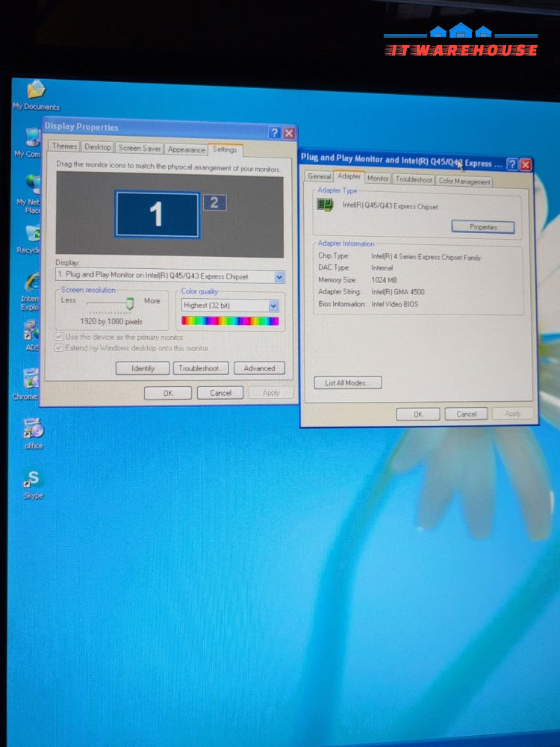Select the Adapter tab
This screenshot has height=747, width=560.
click(349, 176)
